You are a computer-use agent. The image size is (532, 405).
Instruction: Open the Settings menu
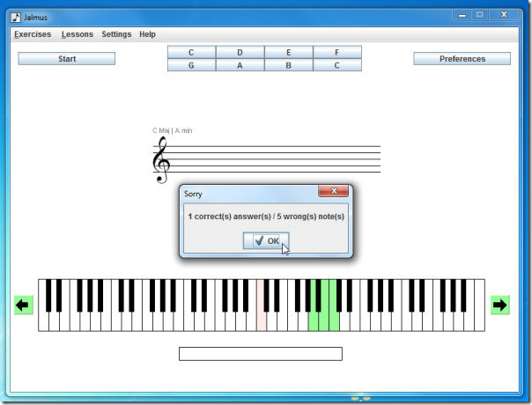click(116, 34)
